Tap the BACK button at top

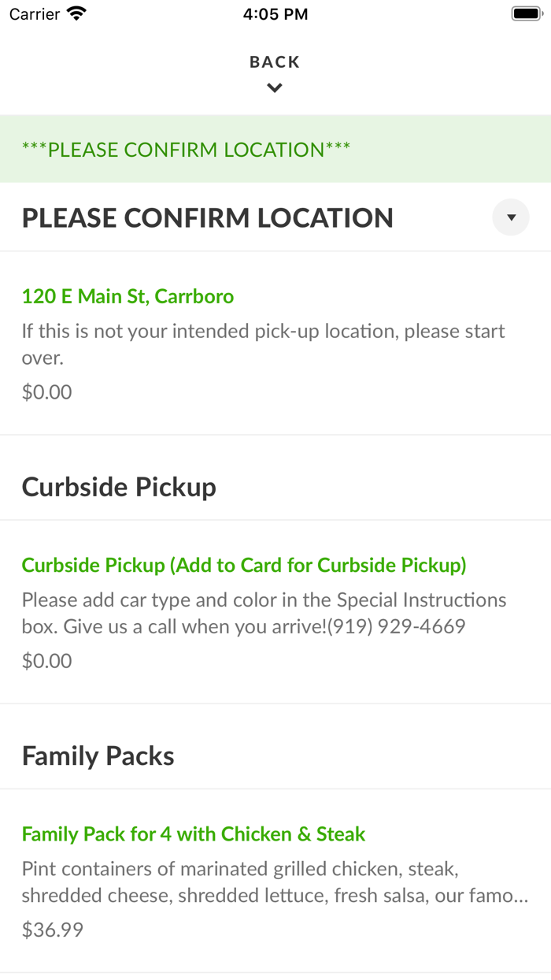pyautogui.click(x=275, y=62)
